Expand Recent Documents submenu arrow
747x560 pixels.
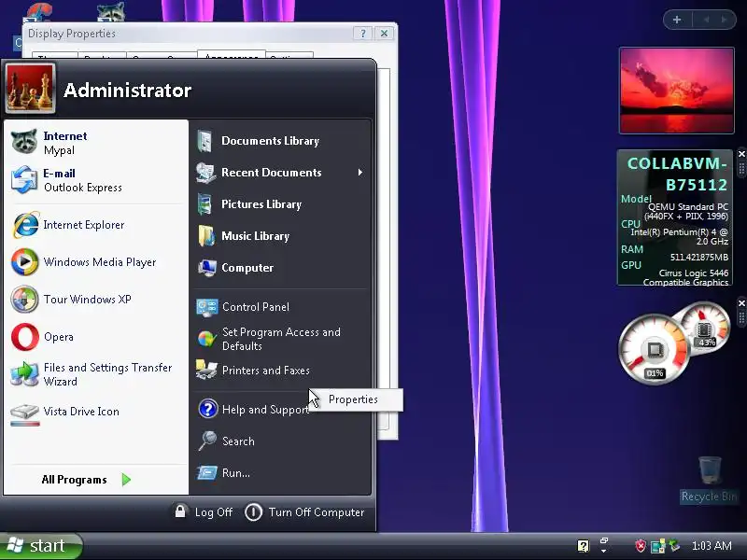click(x=360, y=173)
